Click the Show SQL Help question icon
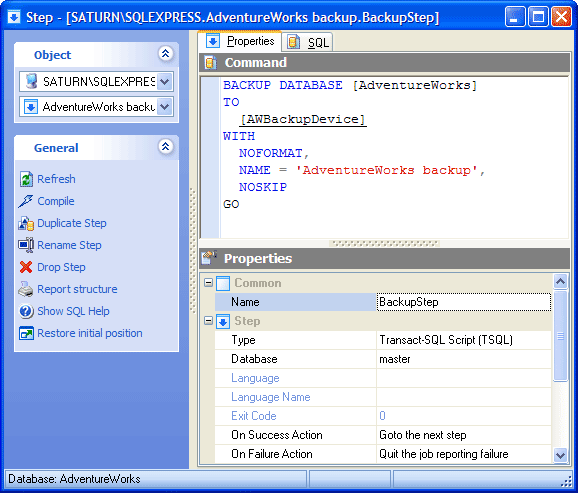578x493 pixels. pyautogui.click(x=26, y=311)
